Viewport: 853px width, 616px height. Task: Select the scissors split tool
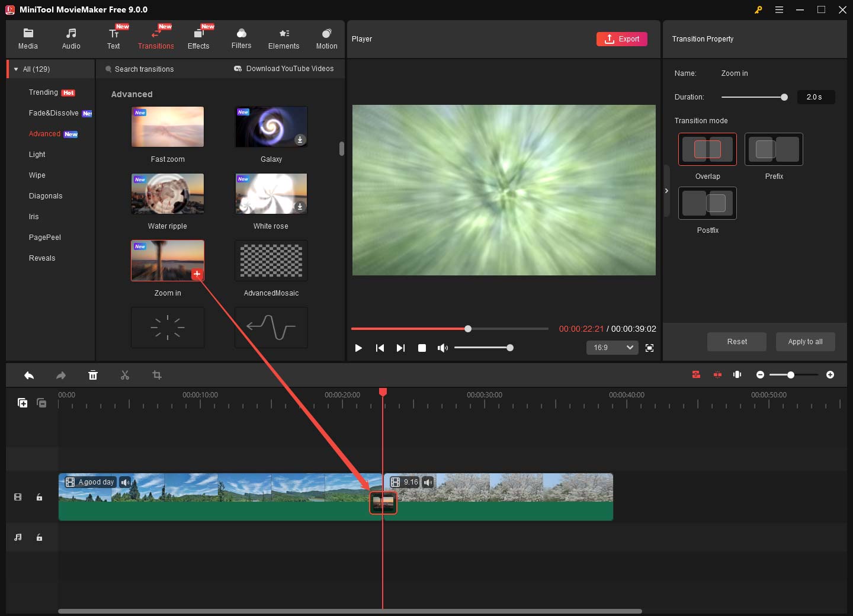click(x=125, y=375)
